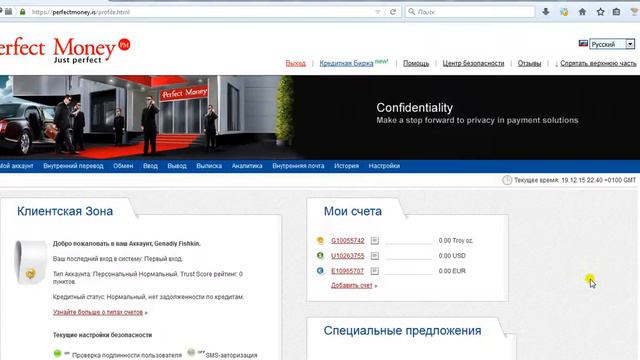Open the Внутренняя почта menu item
The height and width of the screenshot is (360, 640).
[x=298, y=166]
